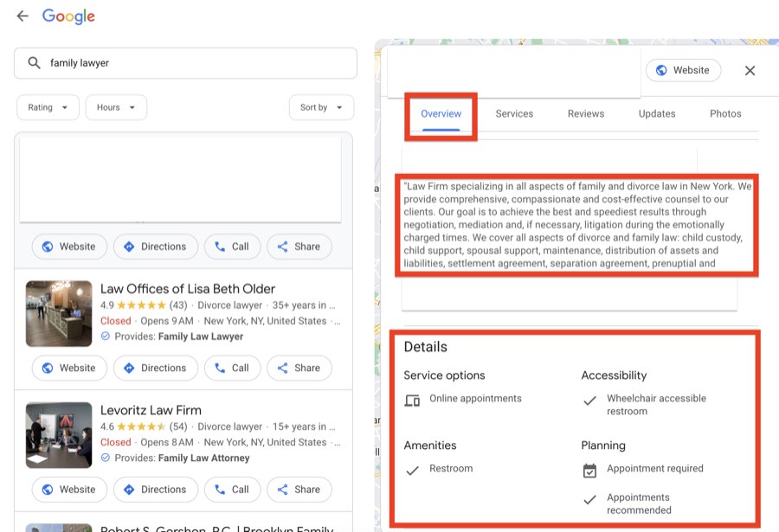Get Directions to Lisa Beth Older office

(x=156, y=368)
